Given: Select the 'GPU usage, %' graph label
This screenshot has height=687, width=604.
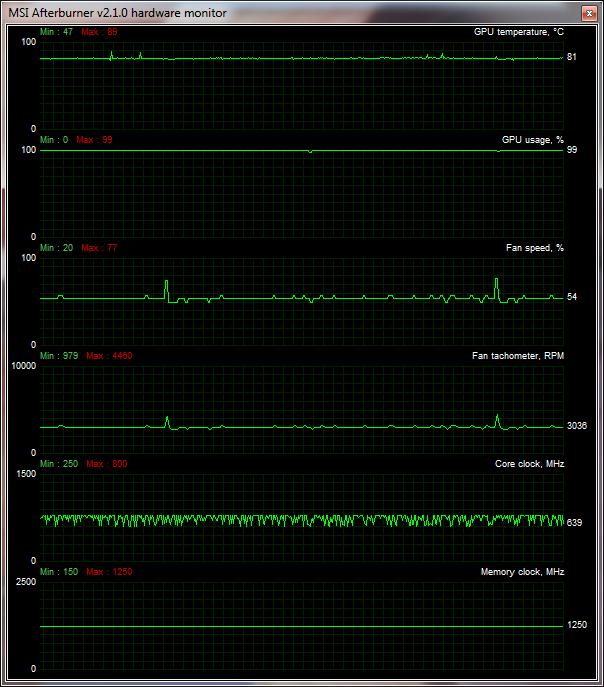Looking at the screenshot, I should [x=533, y=140].
